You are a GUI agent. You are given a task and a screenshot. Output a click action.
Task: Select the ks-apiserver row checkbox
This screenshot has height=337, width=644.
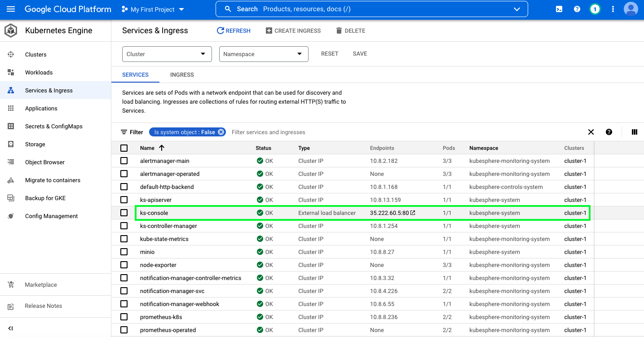[x=124, y=200]
